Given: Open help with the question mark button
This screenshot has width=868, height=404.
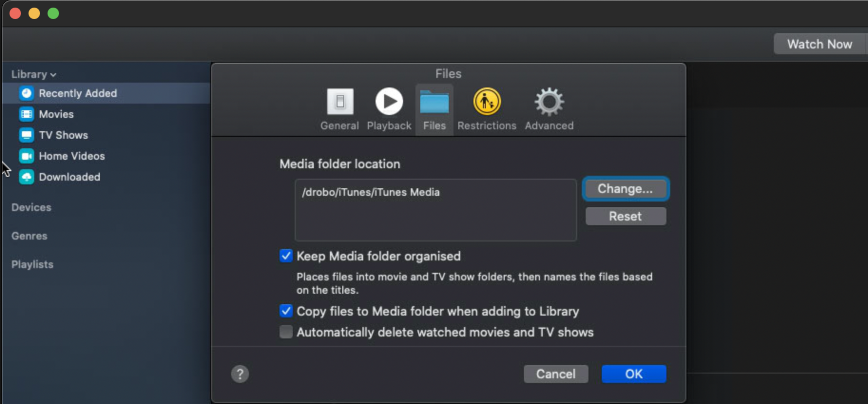Looking at the screenshot, I should click(240, 374).
